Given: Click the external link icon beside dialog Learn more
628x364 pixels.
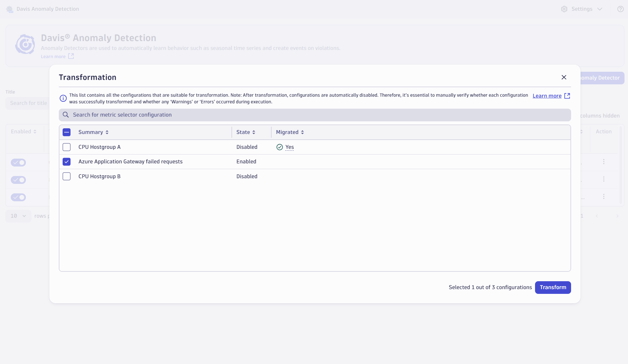Looking at the screenshot, I should click(x=567, y=96).
